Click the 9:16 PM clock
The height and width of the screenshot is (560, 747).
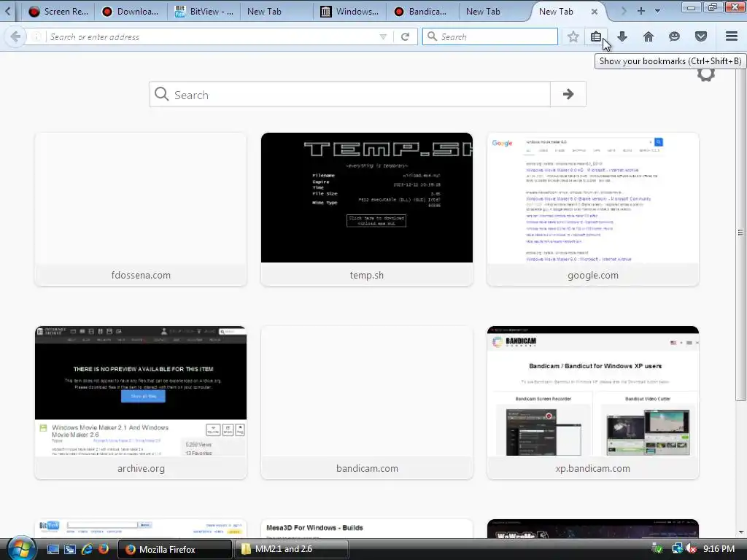coord(719,549)
